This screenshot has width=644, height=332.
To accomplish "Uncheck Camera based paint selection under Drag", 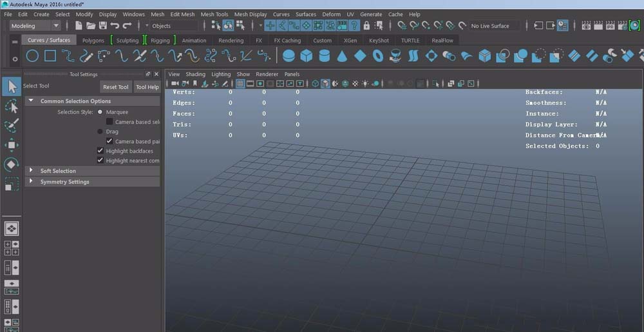I will [109, 141].
